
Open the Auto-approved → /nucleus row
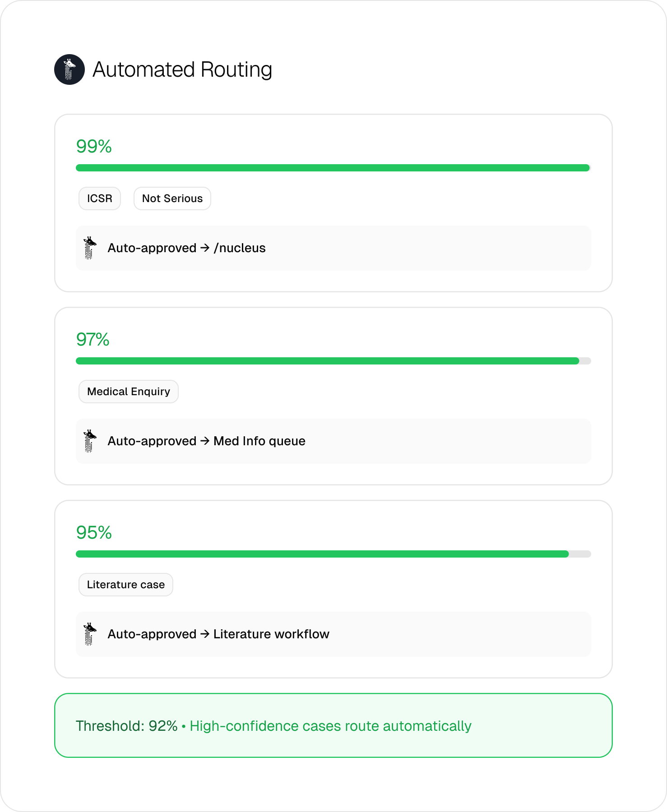point(333,248)
